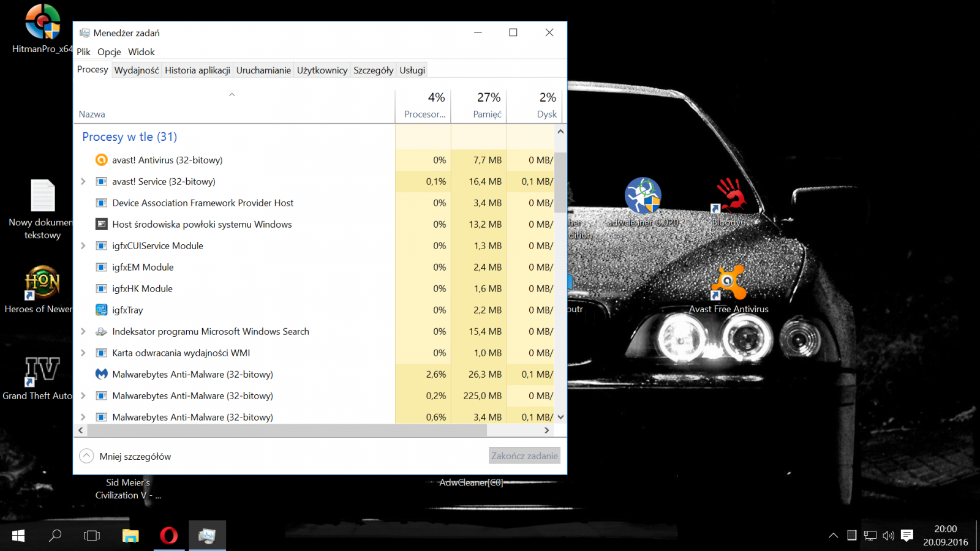Open Task View from the taskbar
Screen dimensions: 980x551
[x=92, y=536]
